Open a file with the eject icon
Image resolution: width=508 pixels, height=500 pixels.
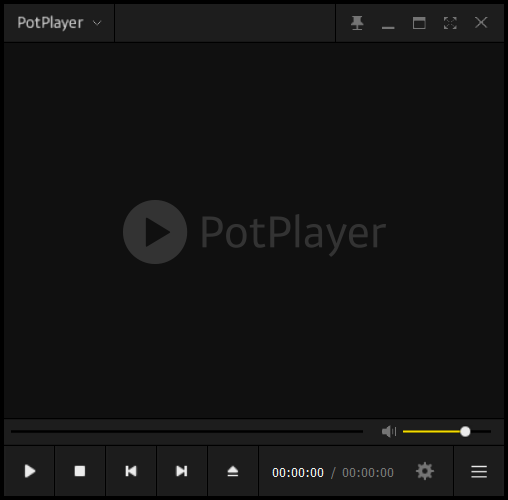click(x=233, y=471)
